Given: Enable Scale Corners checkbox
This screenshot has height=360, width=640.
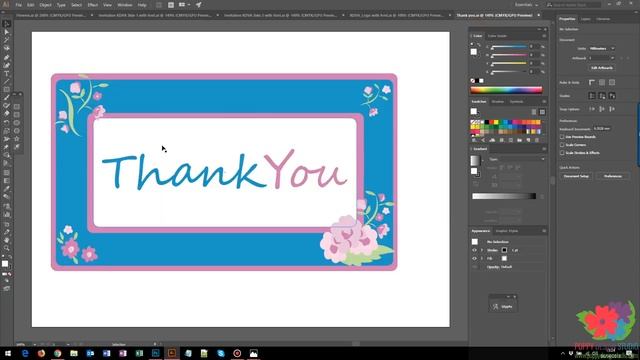Looking at the screenshot, I should tap(562, 145).
